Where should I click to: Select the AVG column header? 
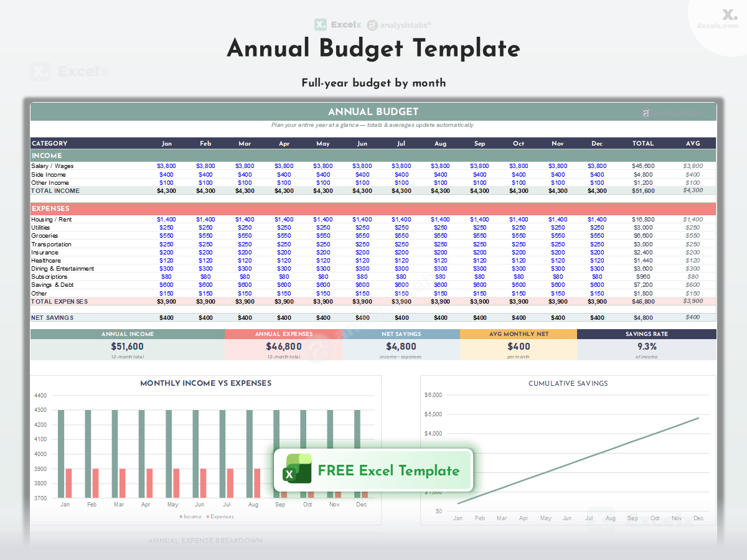pos(693,144)
